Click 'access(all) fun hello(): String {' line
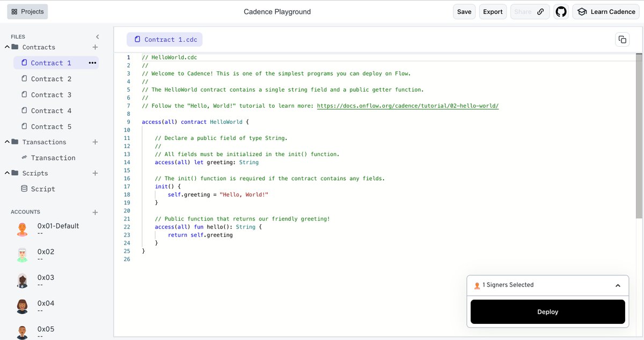 click(208, 227)
